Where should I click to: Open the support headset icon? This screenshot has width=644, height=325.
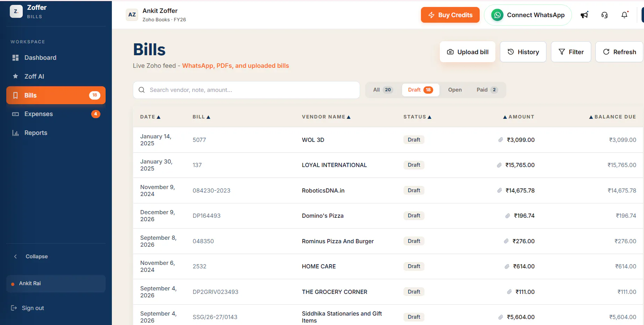tap(604, 15)
